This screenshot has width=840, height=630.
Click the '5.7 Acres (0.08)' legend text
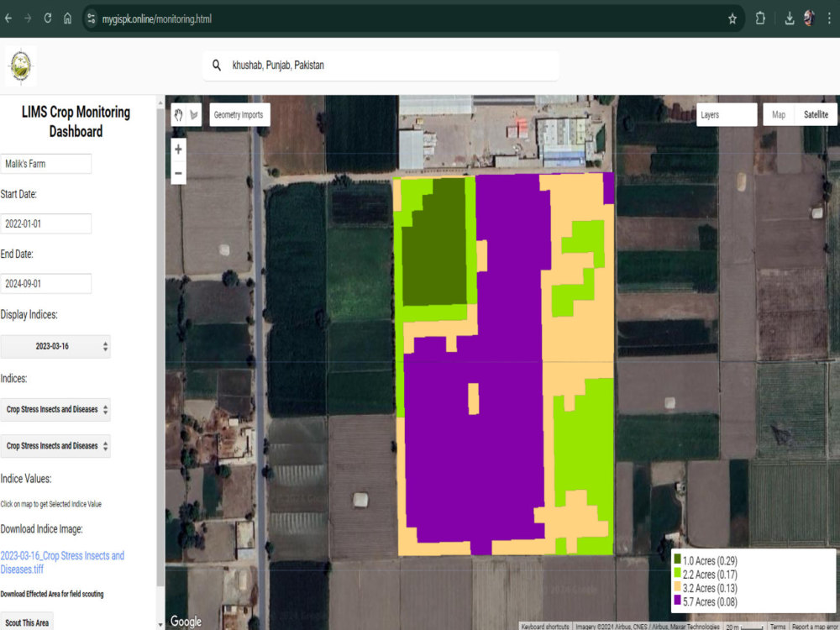click(x=710, y=601)
